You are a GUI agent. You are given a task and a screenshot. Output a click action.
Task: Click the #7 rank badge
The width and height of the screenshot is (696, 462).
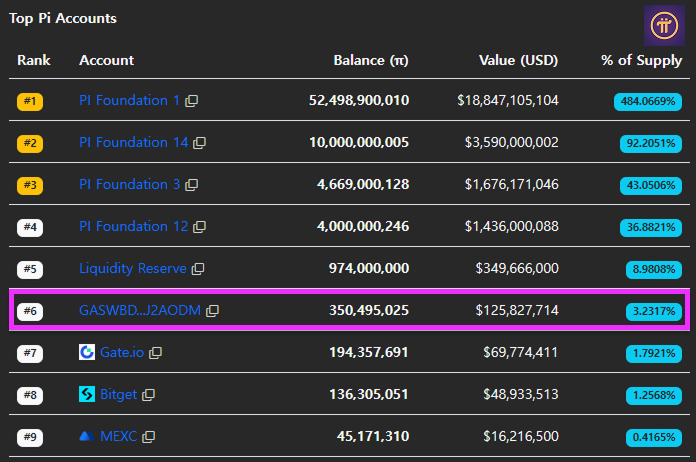30,354
